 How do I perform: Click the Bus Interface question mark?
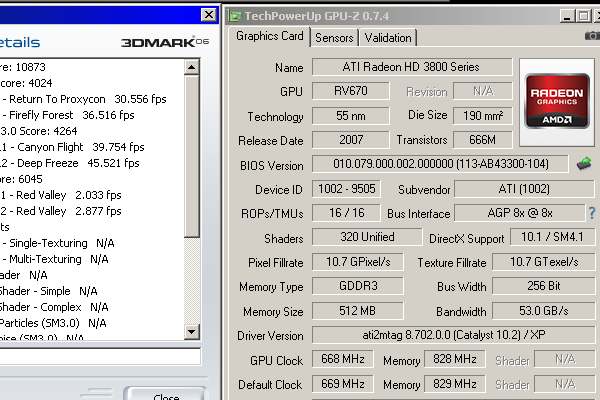click(592, 213)
